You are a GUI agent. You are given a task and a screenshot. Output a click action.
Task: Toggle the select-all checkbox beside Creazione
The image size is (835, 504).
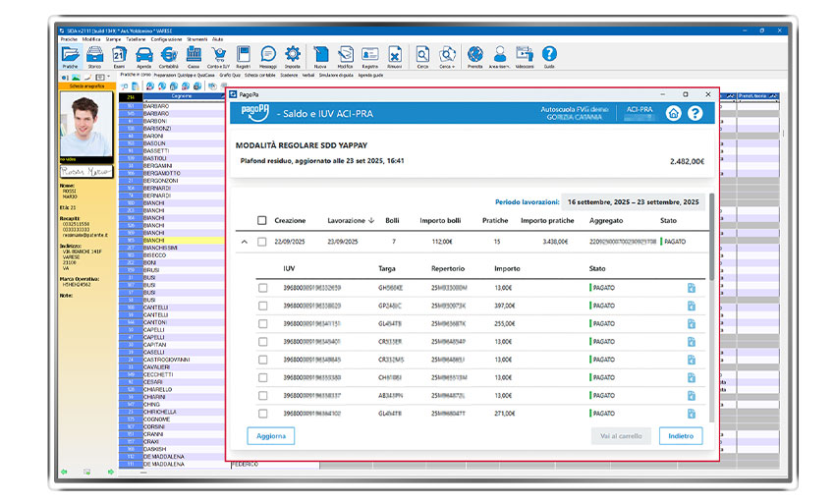261,221
